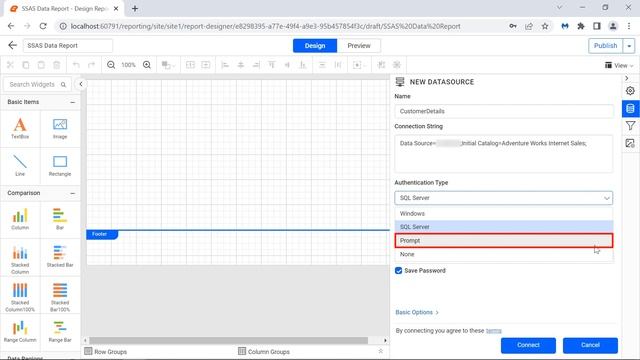
Task: Click the 100% zoom value
Action: click(129, 65)
